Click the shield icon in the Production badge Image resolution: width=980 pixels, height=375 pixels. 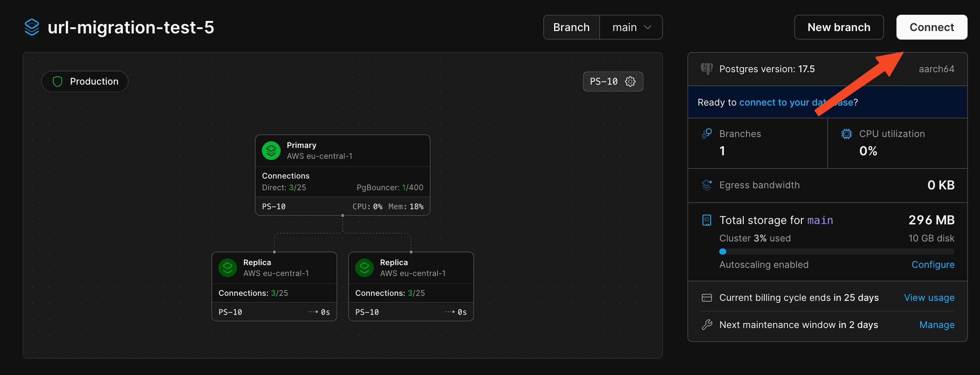(58, 82)
